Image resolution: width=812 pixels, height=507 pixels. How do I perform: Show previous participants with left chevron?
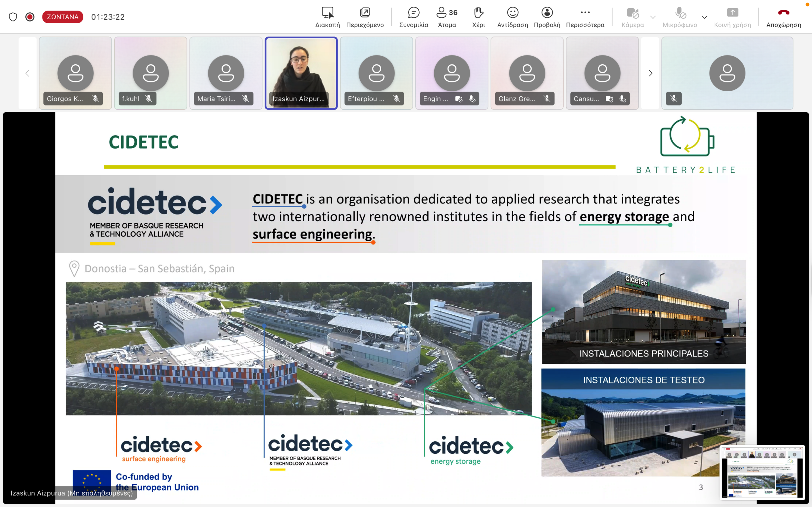point(28,73)
